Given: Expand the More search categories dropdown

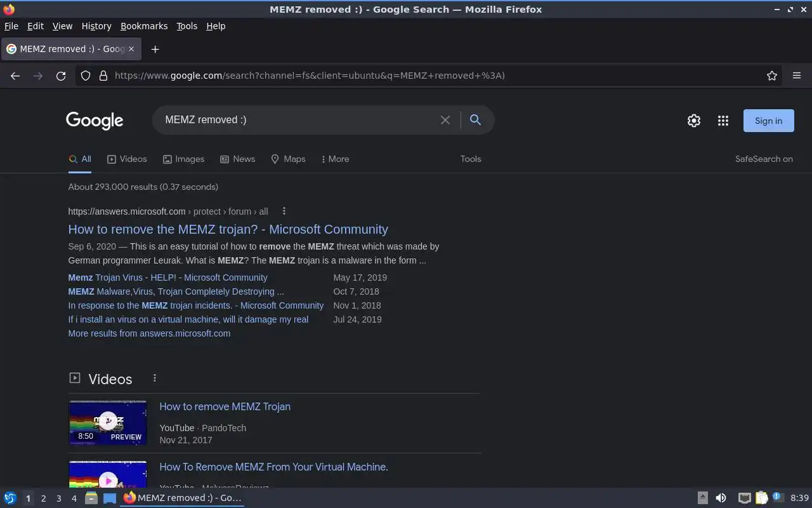Looking at the screenshot, I should tap(335, 159).
